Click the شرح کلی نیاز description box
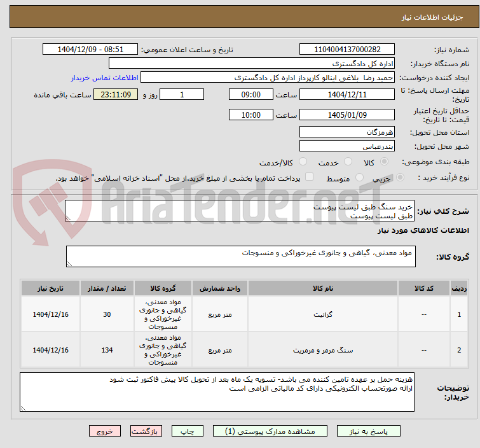This screenshot has height=448, width=480. [240, 211]
